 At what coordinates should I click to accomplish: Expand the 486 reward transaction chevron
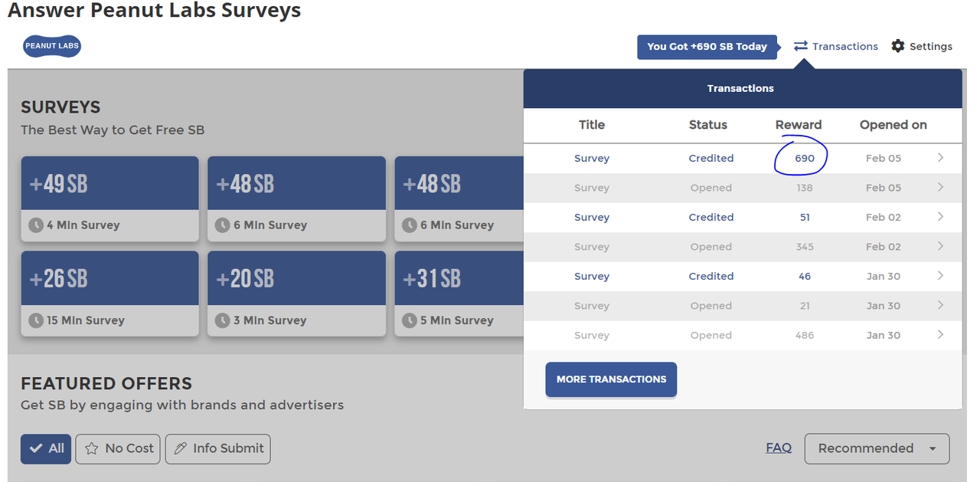point(941,335)
